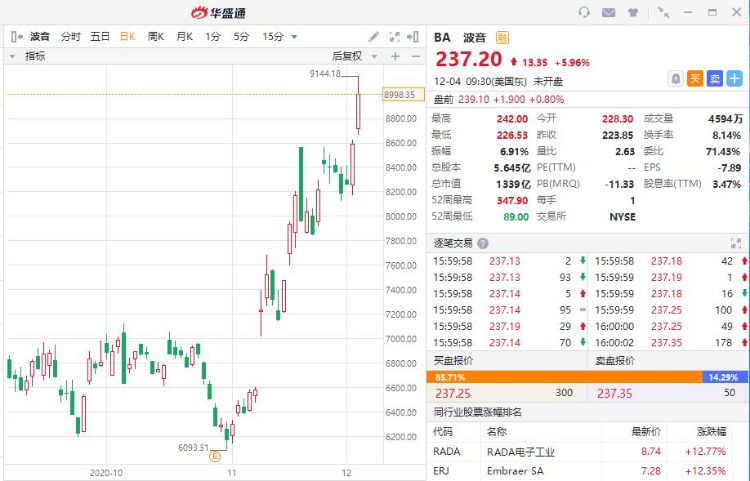Set price alert bell icon
The height and width of the screenshot is (481, 750).
[675, 78]
